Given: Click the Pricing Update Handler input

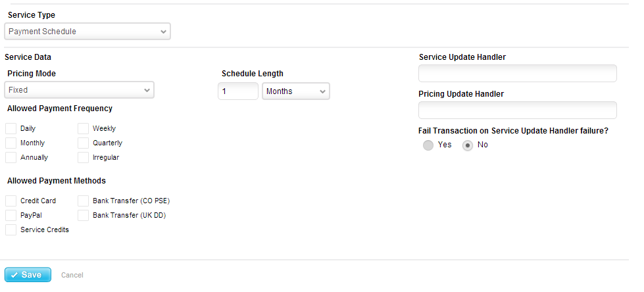Looking at the screenshot, I should click(518, 110).
